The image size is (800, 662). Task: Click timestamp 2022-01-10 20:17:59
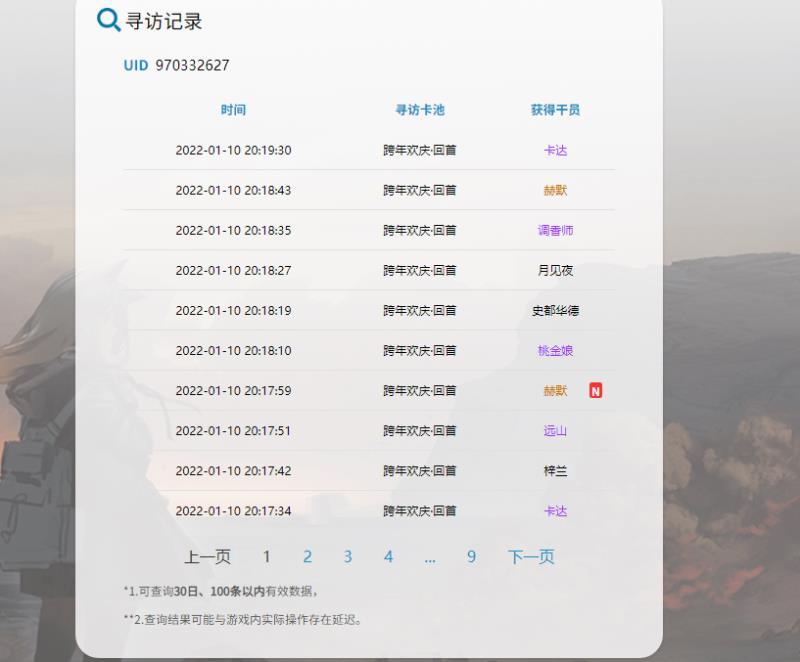coord(233,391)
